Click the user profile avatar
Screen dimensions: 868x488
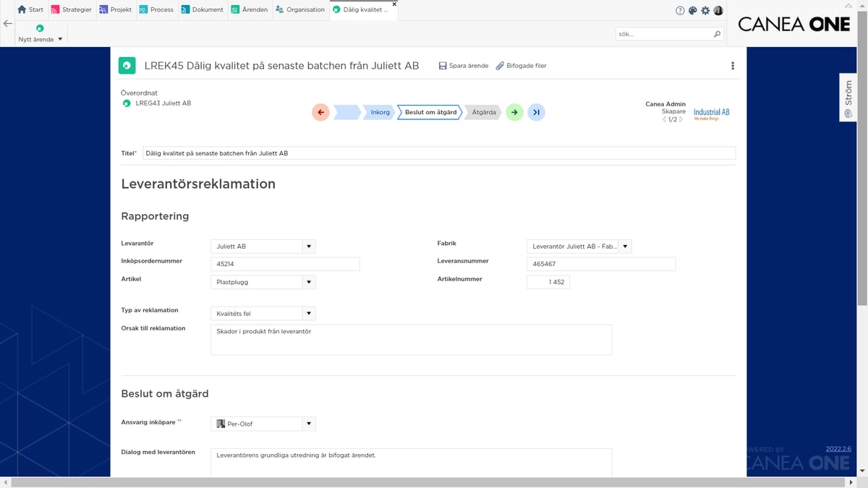pos(718,11)
